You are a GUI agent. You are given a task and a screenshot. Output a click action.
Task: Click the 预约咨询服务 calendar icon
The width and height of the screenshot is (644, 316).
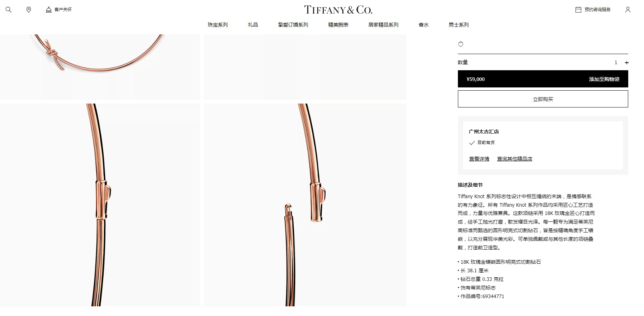click(x=578, y=10)
